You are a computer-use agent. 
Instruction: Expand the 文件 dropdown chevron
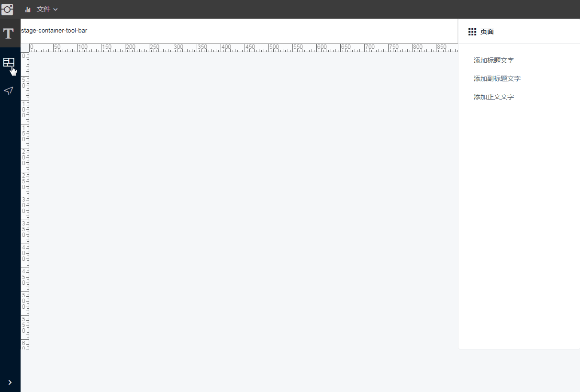coord(56,10)
